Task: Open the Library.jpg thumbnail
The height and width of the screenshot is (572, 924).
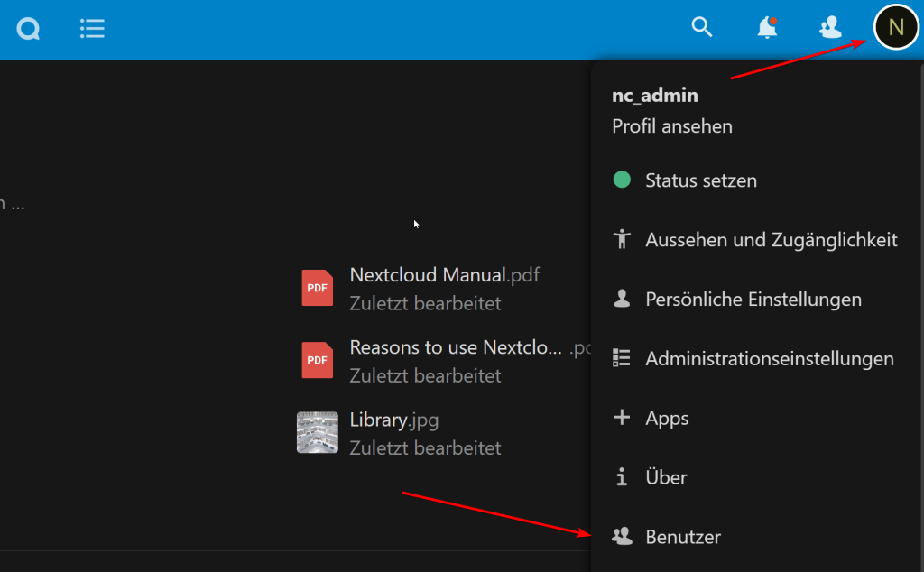Action: pyautogui.click(x=318, y=432)
